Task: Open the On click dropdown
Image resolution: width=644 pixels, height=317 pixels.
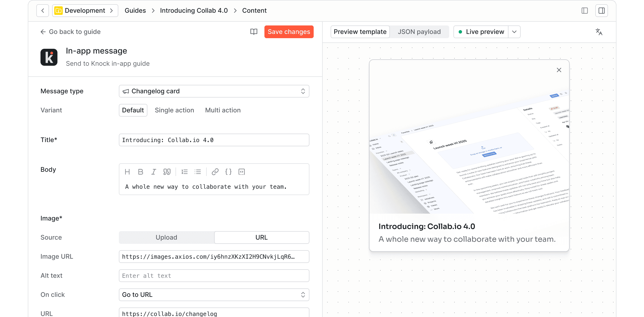Action: 214,294
